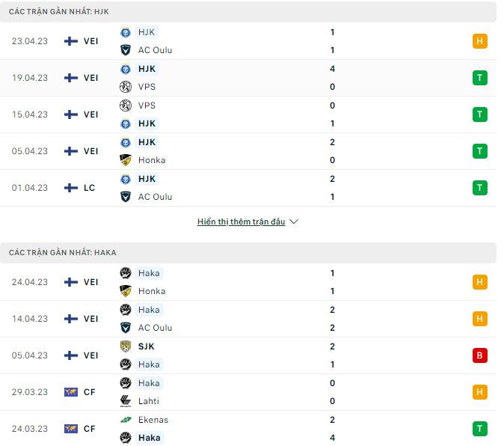Click the HJK club crest in the 23.04.23 match
This screenshot has height=446, width=504.
tap(126, 32)
